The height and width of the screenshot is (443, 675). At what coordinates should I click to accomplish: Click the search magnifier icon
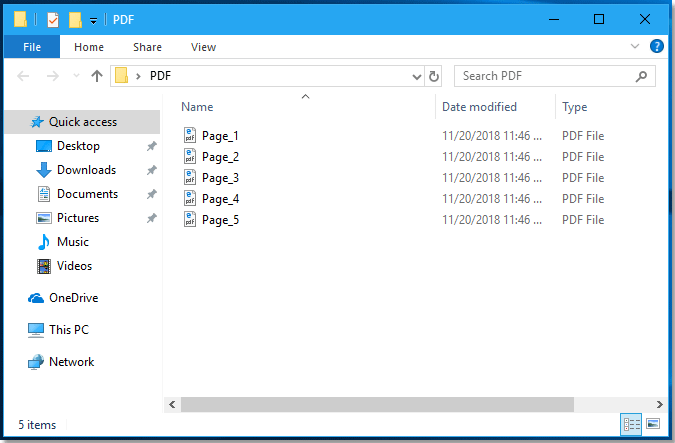642,76
